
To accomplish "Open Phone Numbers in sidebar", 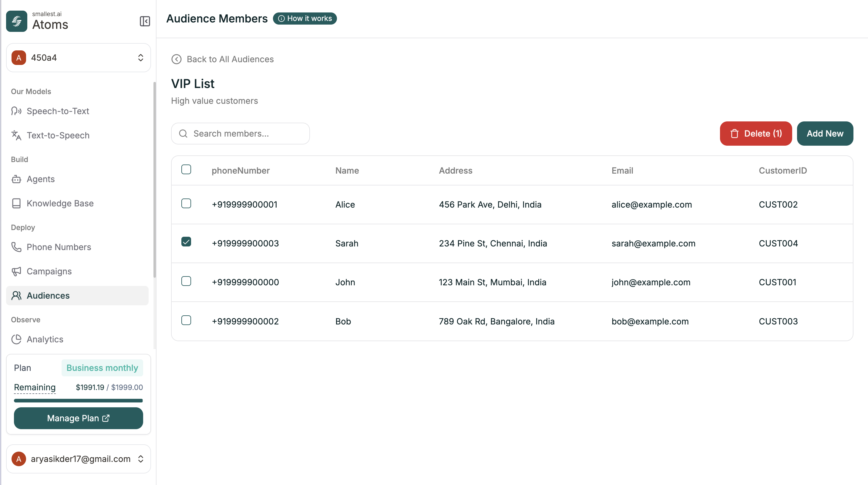I will pos(59,247).
